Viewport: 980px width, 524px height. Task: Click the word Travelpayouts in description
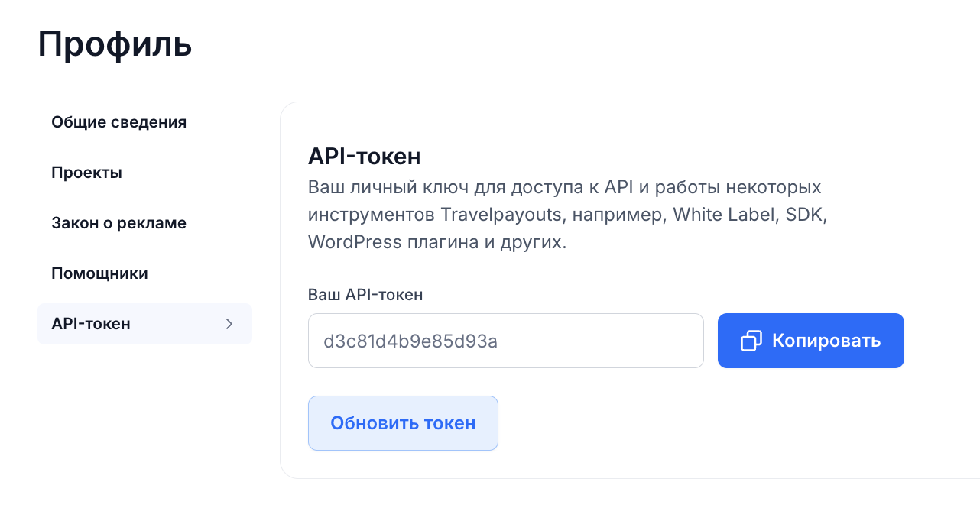click(501, 215)
